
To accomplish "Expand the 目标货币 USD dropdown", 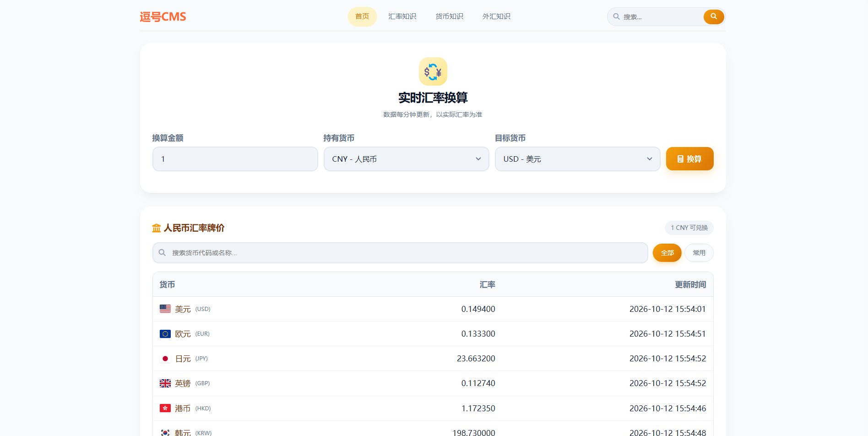I will pos(578,159).
